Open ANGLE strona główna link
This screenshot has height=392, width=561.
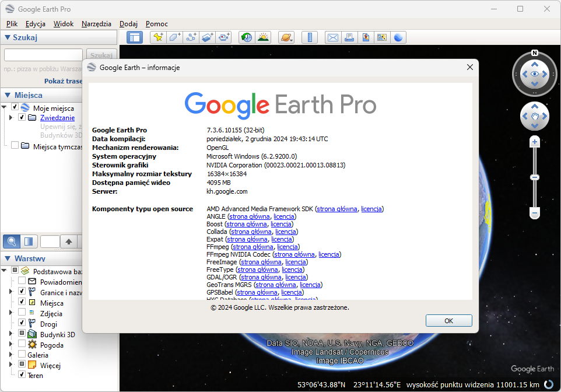click(250, 216)
